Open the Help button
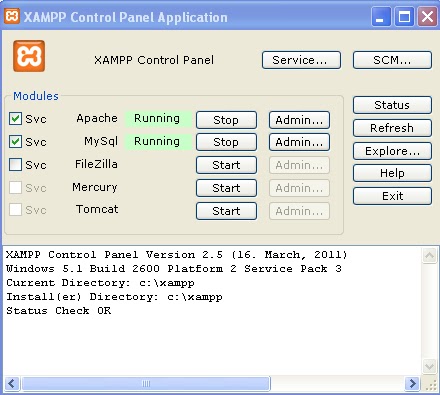 [392, 173]
